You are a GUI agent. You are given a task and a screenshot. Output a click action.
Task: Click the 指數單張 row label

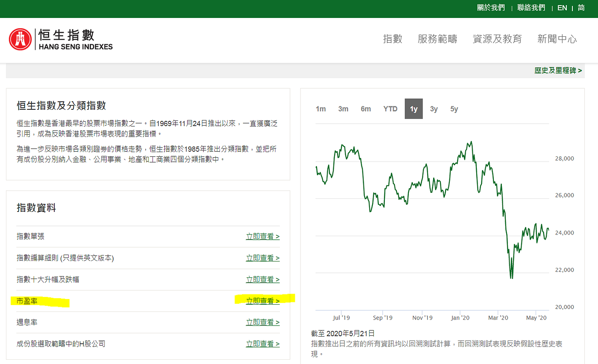(x=30, y=237)
